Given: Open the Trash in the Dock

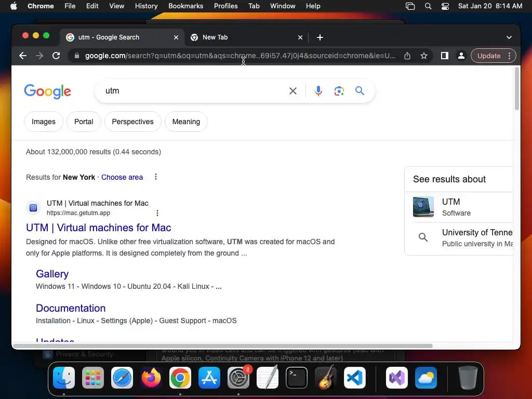Looking at the screenshot, I should [468, 378].
